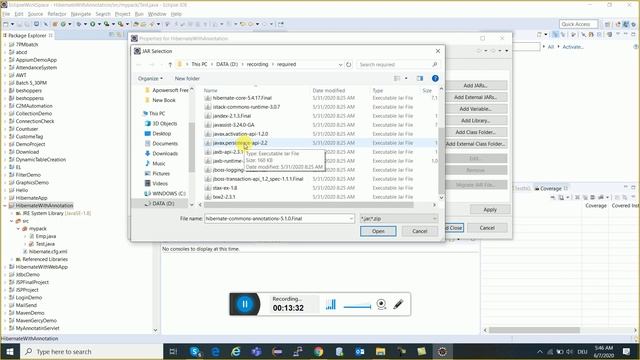Click the taskbar search box
The width and height of the screenshot is (640, 360).
pyautogui.click(x=91, y=351)
